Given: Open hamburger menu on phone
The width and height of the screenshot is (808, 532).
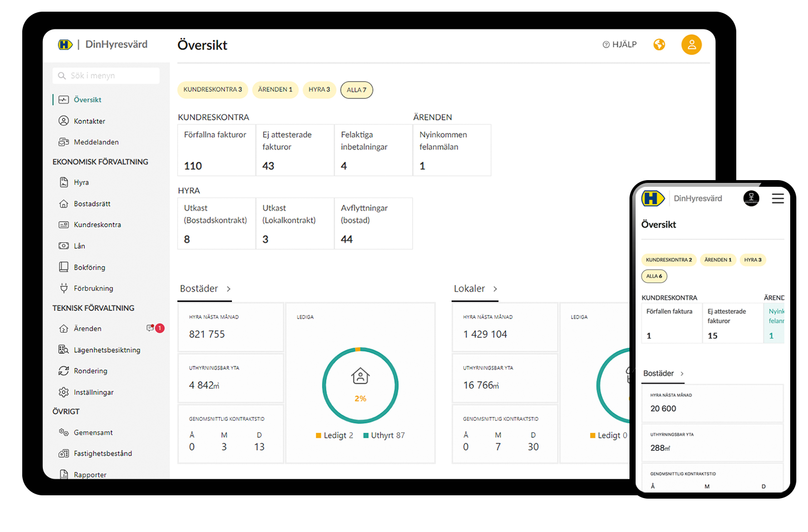Looking at the screenshot, I should tap(778, 198).
